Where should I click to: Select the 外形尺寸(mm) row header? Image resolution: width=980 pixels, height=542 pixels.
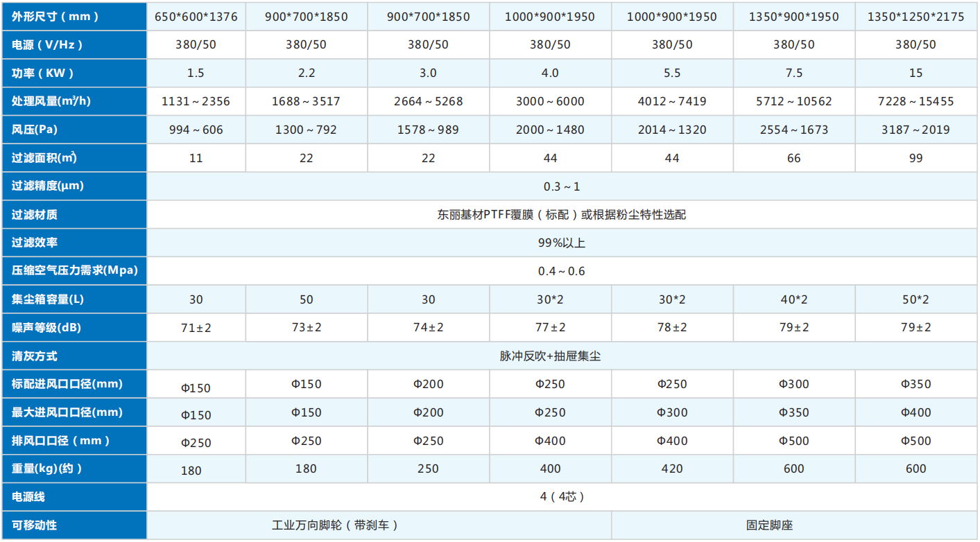[x=74, y=16]
